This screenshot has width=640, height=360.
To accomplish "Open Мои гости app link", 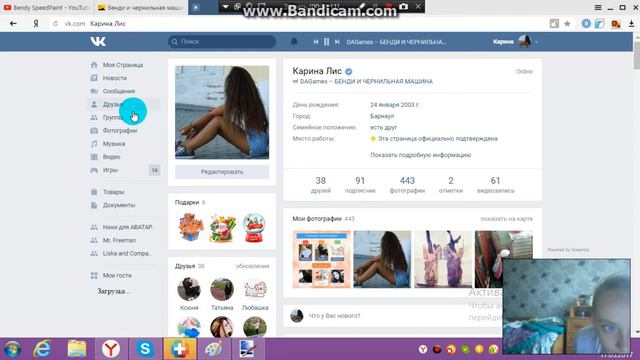I will 117,276.
